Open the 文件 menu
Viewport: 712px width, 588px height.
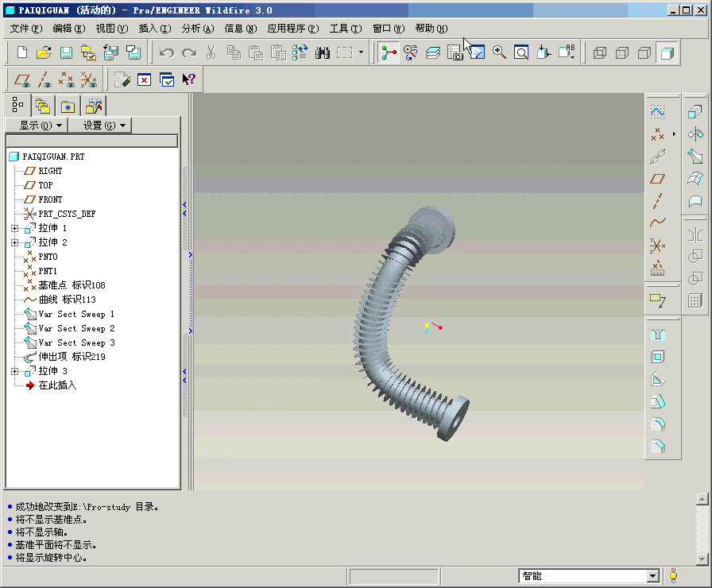coord(26,29)
